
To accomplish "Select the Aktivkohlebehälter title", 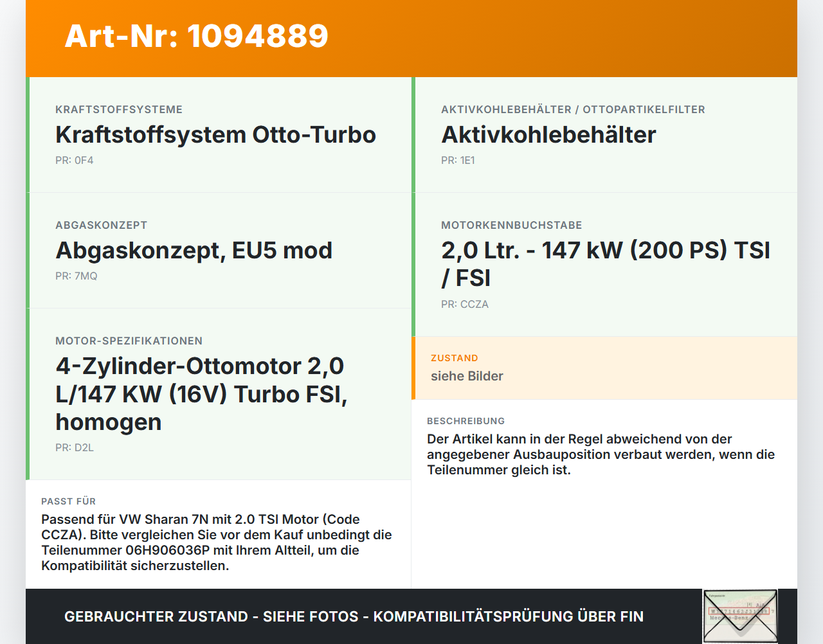I will pyautogui.click(x=548, y=134).
